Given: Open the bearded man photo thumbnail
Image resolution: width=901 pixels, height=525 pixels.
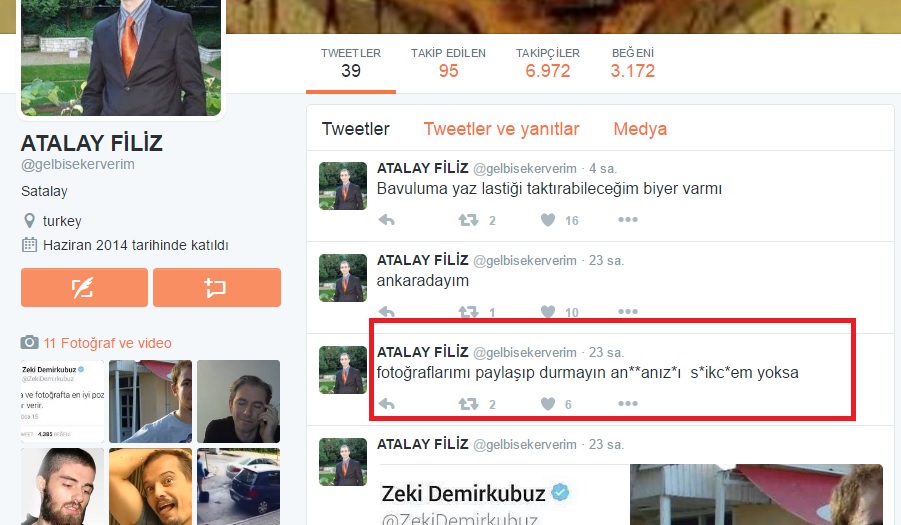Looking at the screenshot, I should click(x=63, y=486).
